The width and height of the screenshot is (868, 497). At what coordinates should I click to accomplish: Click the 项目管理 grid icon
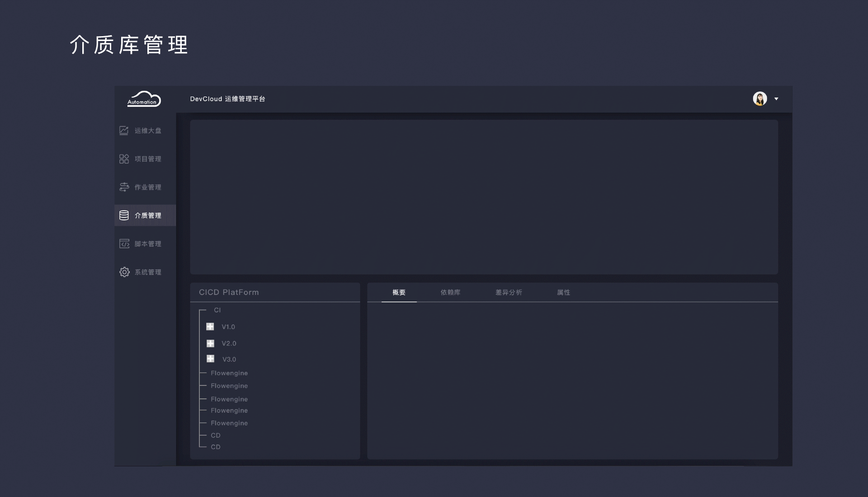point(124,159)
